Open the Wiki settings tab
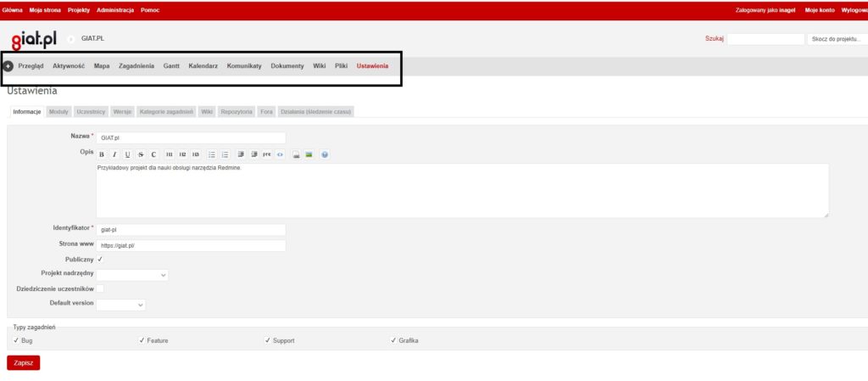868x381 pixels. pos(207,112)
